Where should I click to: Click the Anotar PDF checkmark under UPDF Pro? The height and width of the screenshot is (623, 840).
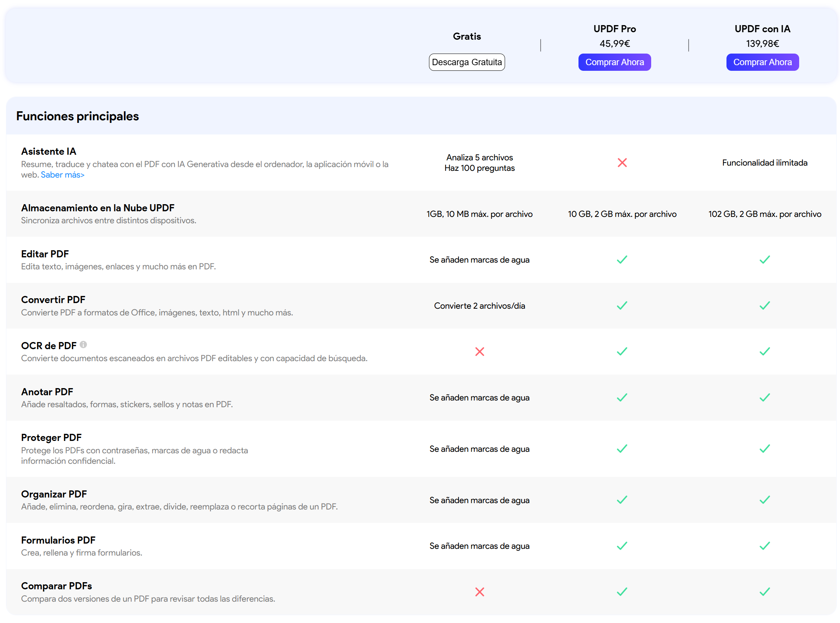(622, 397)
